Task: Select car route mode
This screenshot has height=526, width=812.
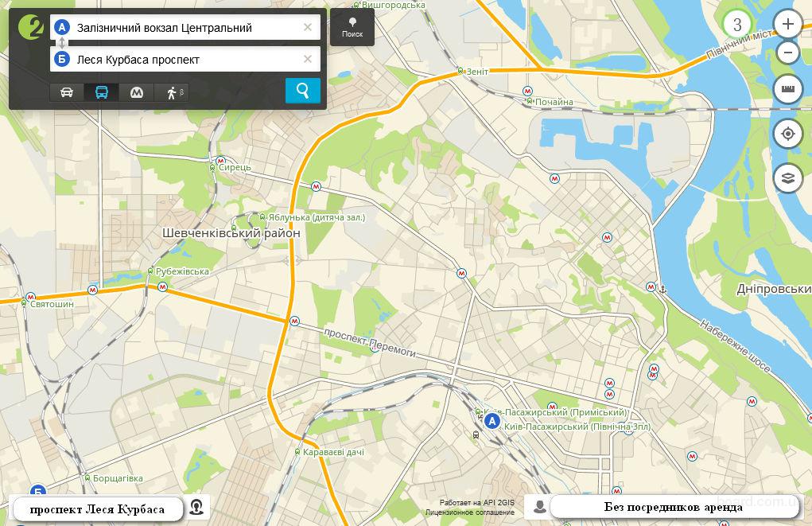Action: click(x=67, y=92)
